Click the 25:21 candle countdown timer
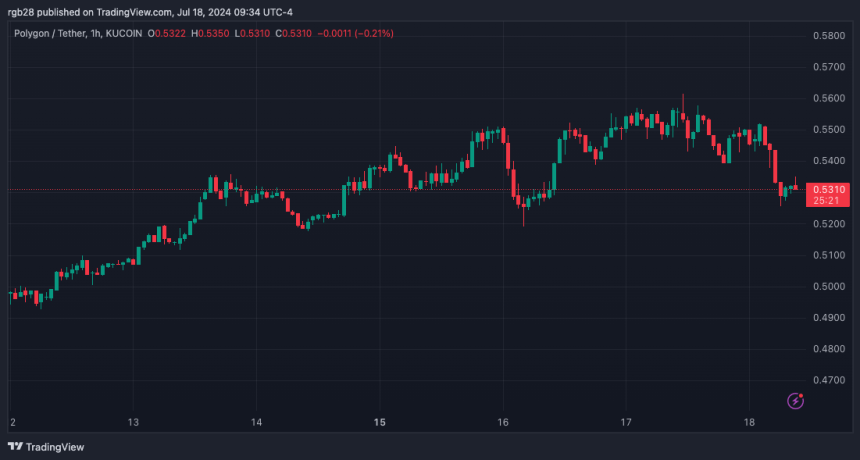The width and height of the screenshot is (860, 460). (x=826, y=201)
